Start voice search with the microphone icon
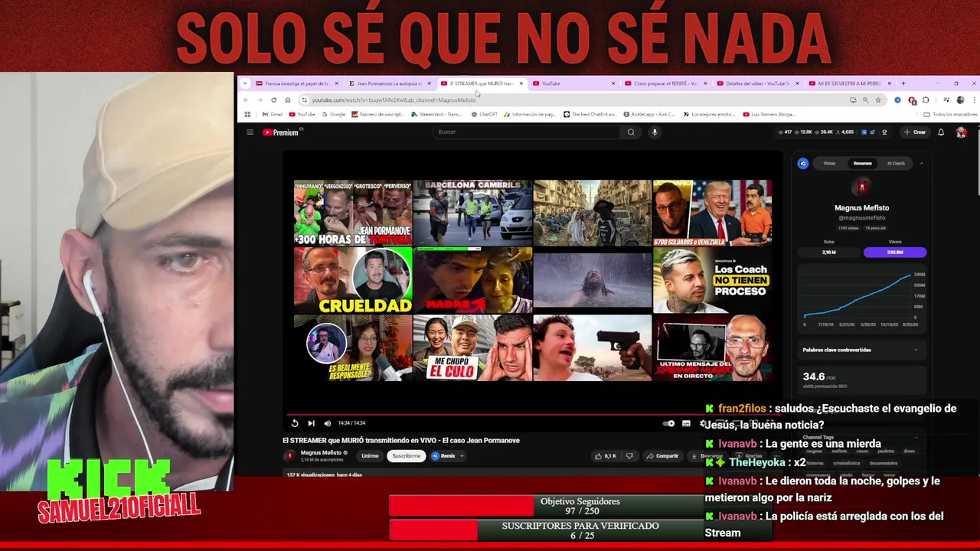This screenshot has width=980, height=551. (655, 132)
